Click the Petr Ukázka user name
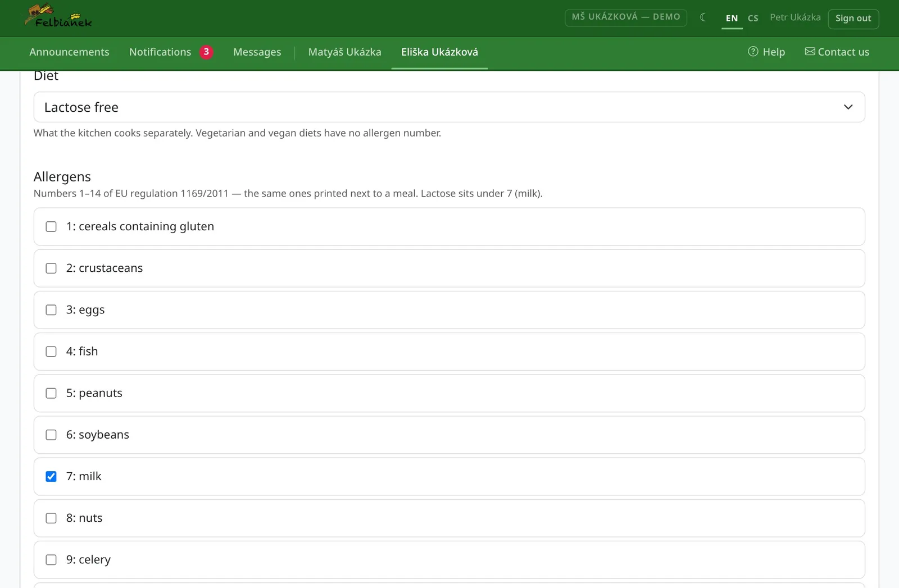 pyautogui.click(x=795, y=17)
